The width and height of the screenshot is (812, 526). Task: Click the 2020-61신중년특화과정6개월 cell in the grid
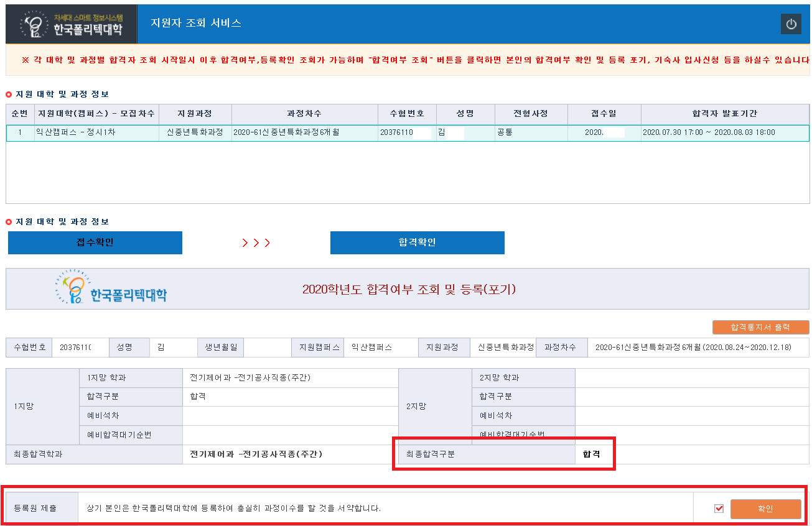click(x=305, y=133)
